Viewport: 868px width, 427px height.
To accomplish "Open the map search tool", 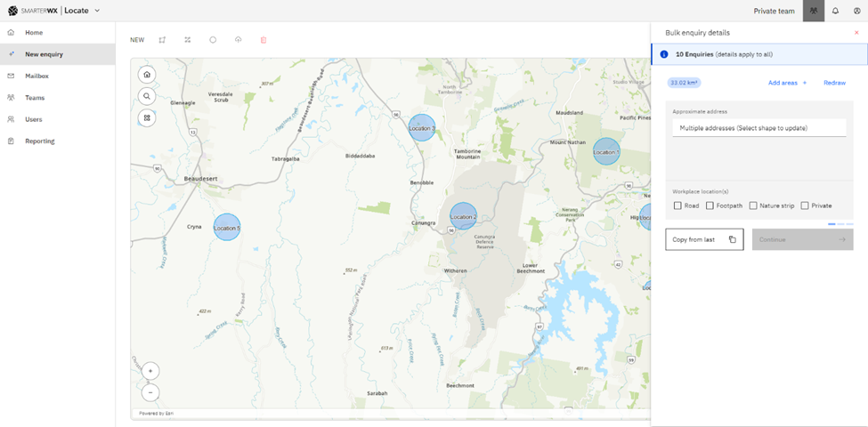I will pos(147,96).
